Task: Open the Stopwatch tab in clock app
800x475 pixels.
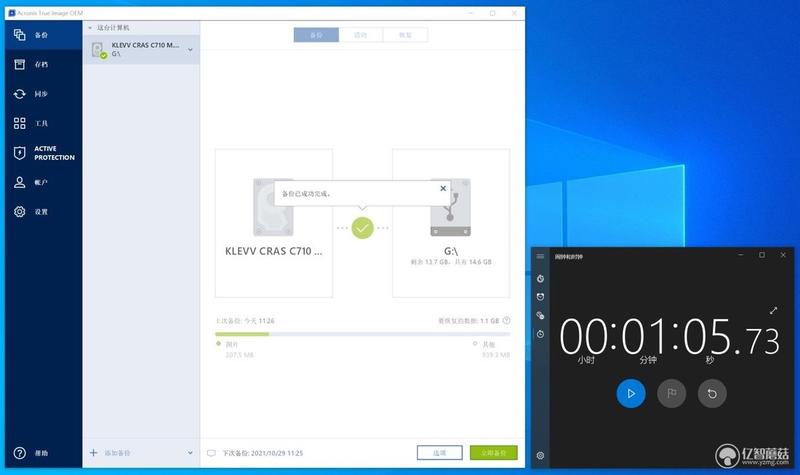Action: pyautogui.click(x=540, y=334)
